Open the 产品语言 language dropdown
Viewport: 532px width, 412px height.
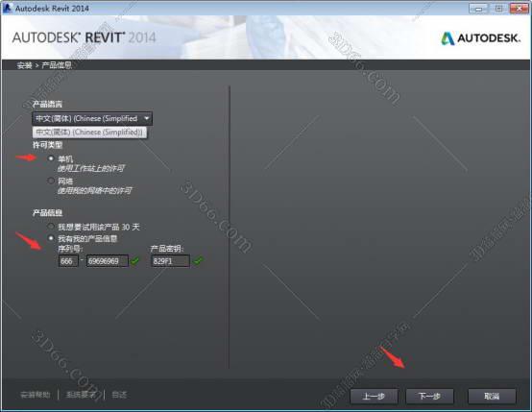coord(92,118)
